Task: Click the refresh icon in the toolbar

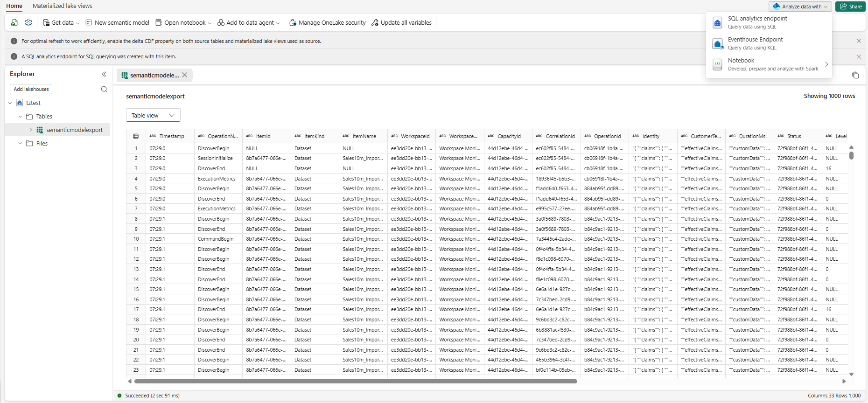Action: (x=14, y=22)
